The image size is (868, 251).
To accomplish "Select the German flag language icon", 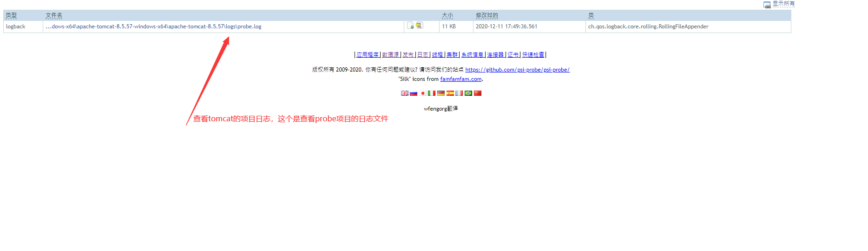I will (x=441, y=93).
